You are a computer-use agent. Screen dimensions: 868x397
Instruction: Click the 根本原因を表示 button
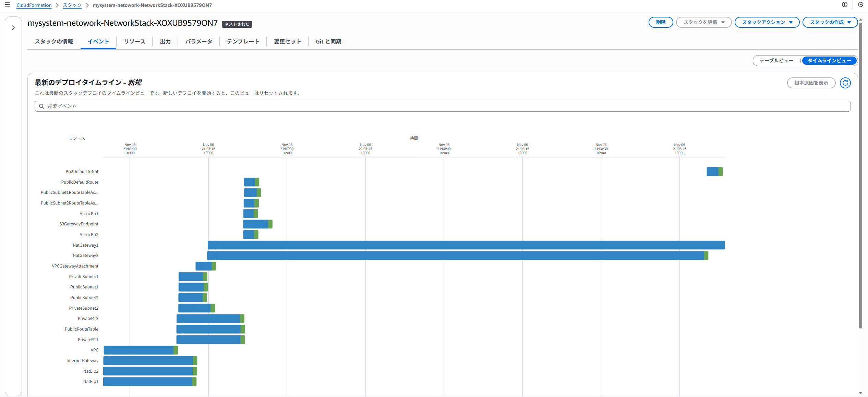(811, 83)
